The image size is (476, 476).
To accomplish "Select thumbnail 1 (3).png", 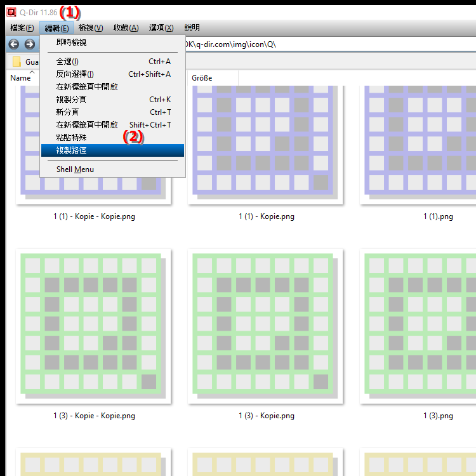I will pyautogui.click(x=418, y=326).
